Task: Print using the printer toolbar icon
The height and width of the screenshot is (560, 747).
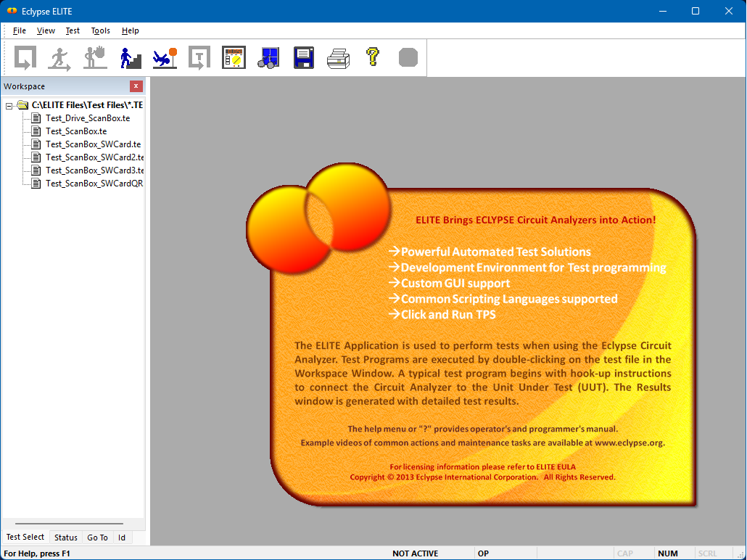Action: click(x=339, y=59)
